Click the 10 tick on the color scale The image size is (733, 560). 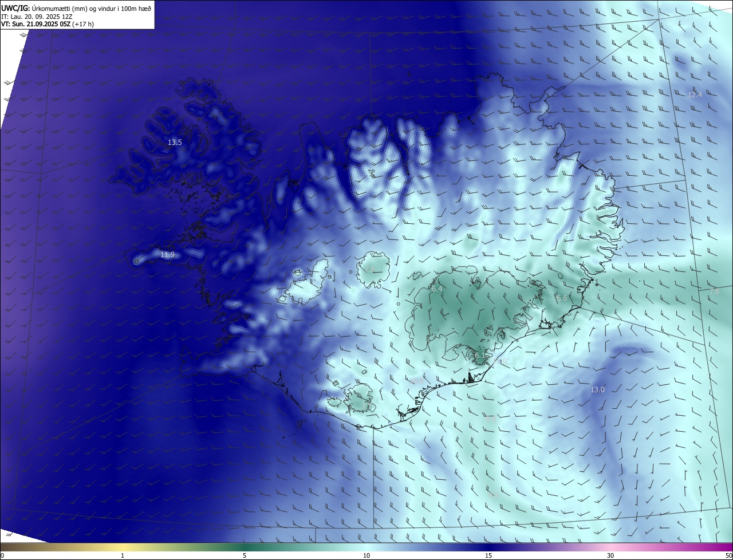pos(366,555)
